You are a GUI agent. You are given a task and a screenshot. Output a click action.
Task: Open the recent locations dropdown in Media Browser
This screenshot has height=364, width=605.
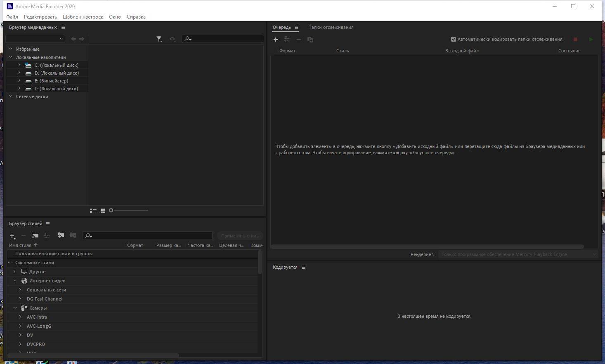click(x=35, y=39)
